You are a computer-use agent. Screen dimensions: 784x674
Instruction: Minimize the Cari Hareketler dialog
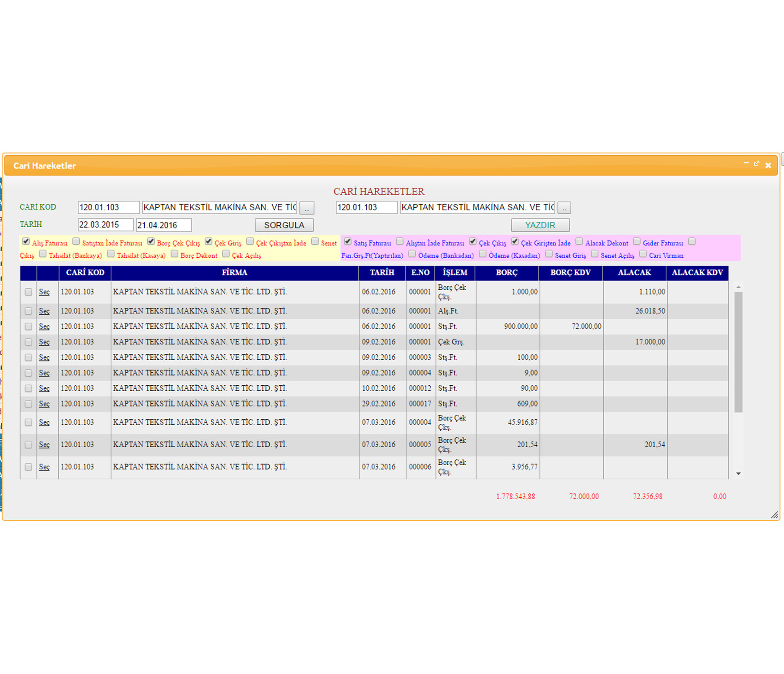point(746,163)
